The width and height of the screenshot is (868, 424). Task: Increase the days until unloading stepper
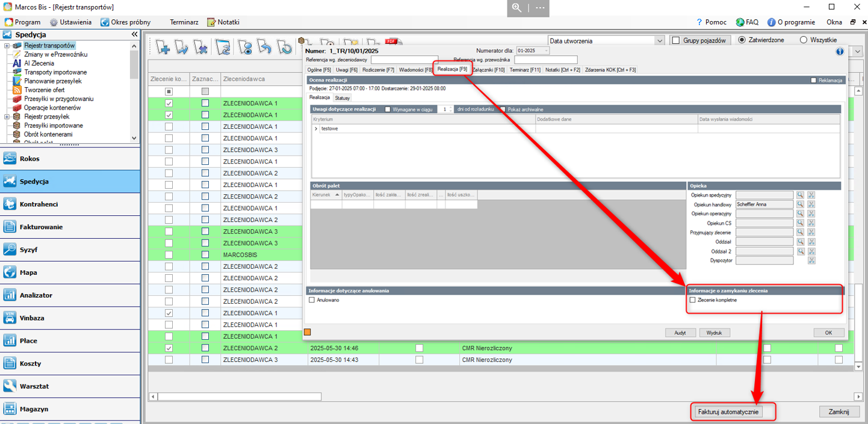[450, 108]
